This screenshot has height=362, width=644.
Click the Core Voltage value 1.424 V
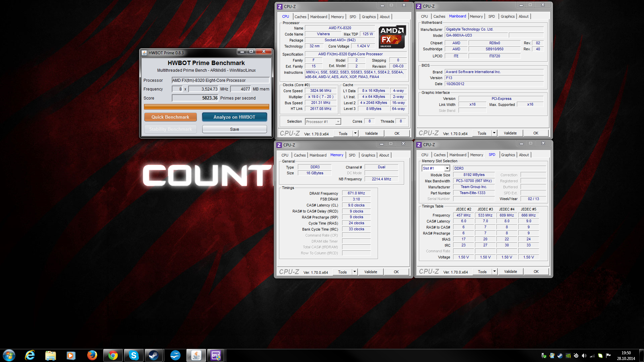click(x=363, y=46)
